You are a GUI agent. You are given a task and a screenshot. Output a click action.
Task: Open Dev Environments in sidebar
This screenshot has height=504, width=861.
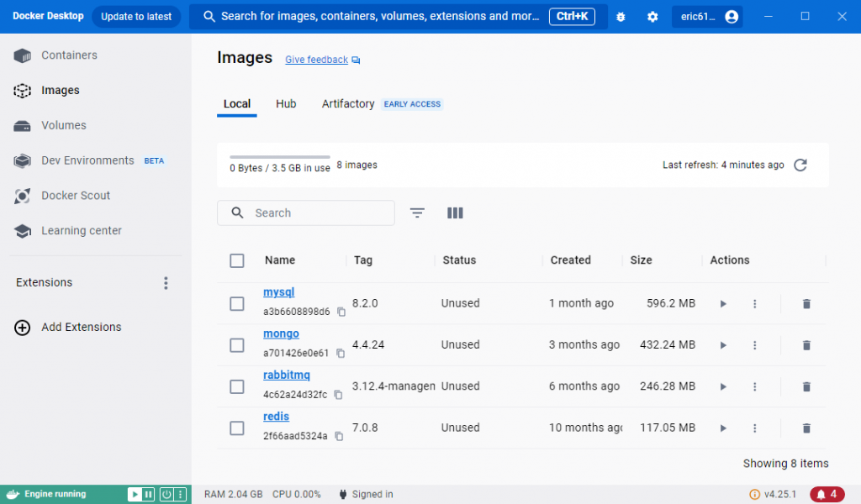87,160
